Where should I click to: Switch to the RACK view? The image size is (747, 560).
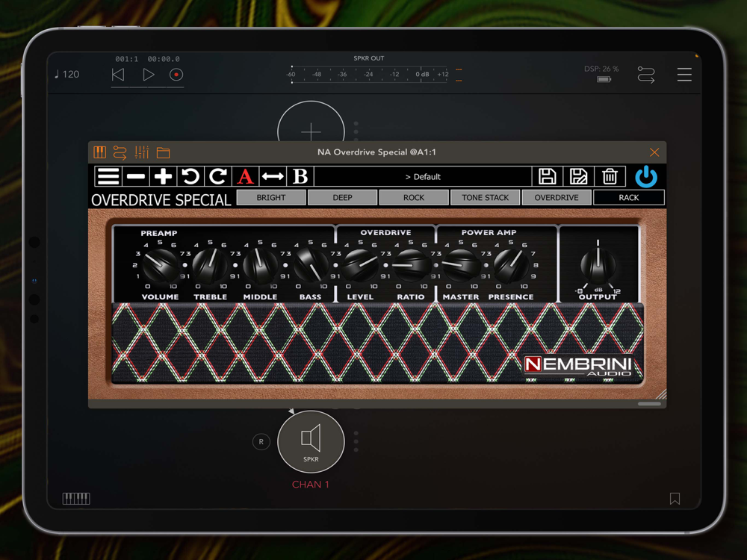(x=629, y=198)
